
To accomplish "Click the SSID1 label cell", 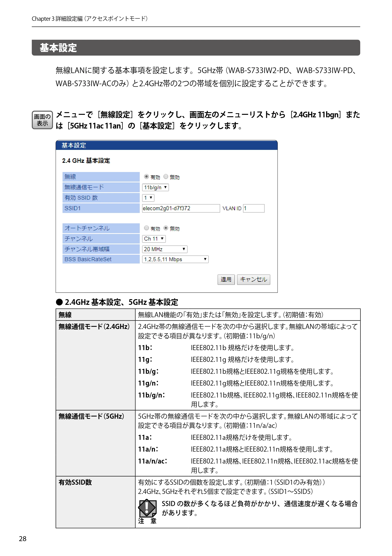I will 101,208.
